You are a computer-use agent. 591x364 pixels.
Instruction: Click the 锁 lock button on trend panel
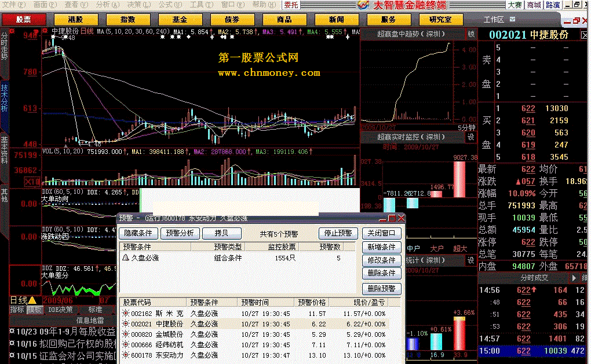click(x=471, y=34)
